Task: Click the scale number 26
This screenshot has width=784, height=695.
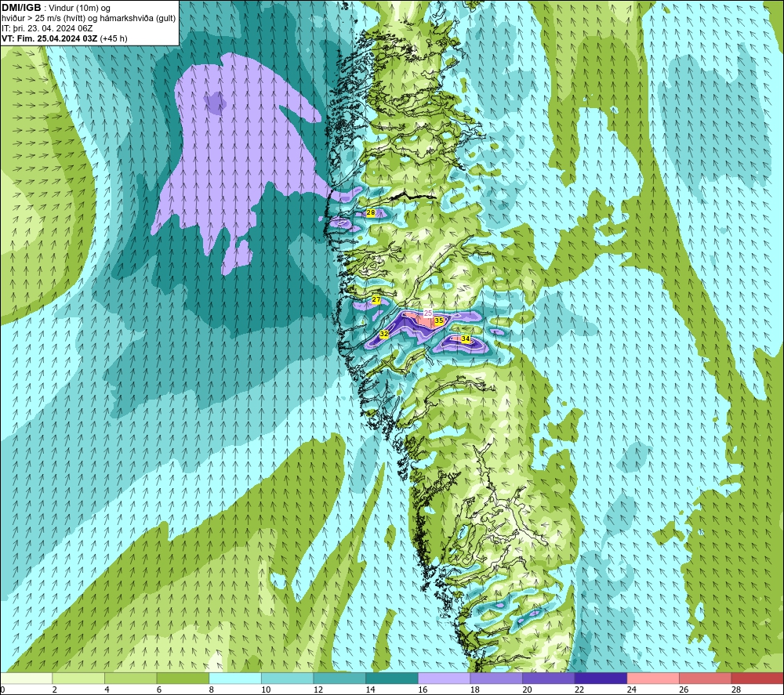Action: [684, 690]
